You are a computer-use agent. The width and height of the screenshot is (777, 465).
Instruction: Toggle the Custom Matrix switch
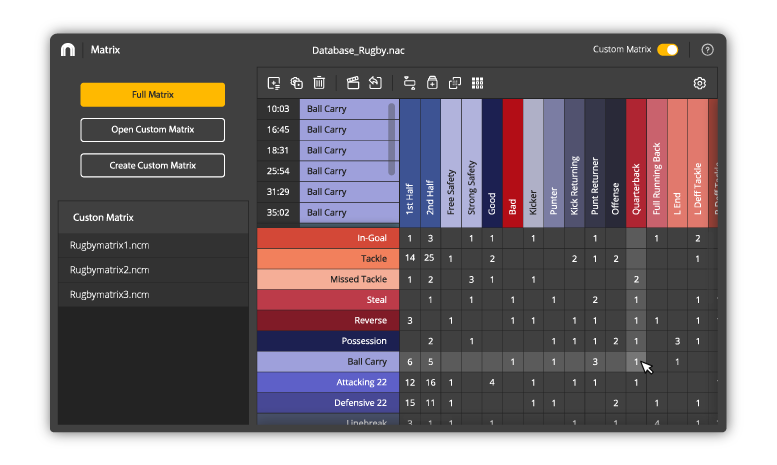667,49
